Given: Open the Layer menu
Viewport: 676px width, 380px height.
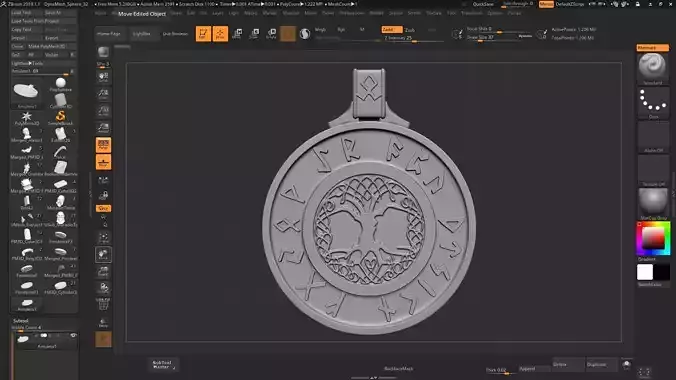Looking at the screenshot, I should [218, 13].
